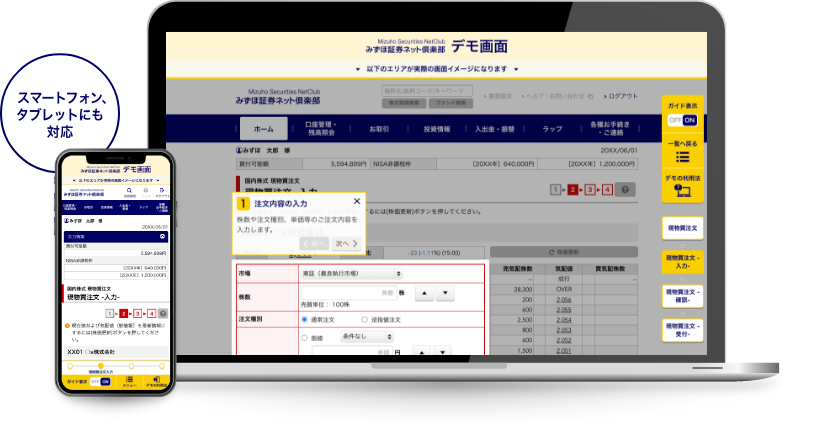The width and height of the screenshot is (833, 429).
Task: Toggle ガイド表示 OFF/ON switch on phone
Action: point(100,381)
